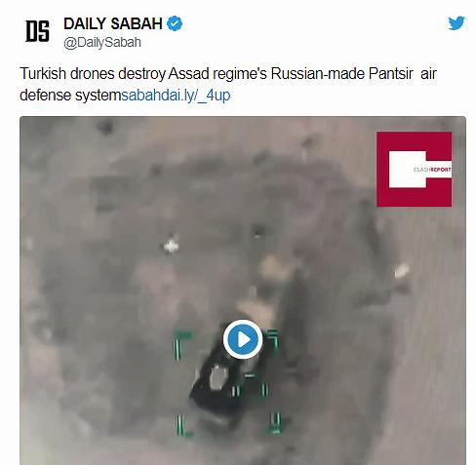Click the blue verified badge checkmark
The image size is (476, 465).
[x=175, y=23]
